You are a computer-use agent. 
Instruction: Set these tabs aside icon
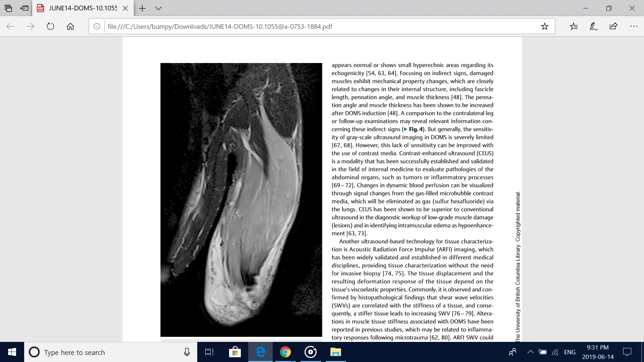[24, 8]
